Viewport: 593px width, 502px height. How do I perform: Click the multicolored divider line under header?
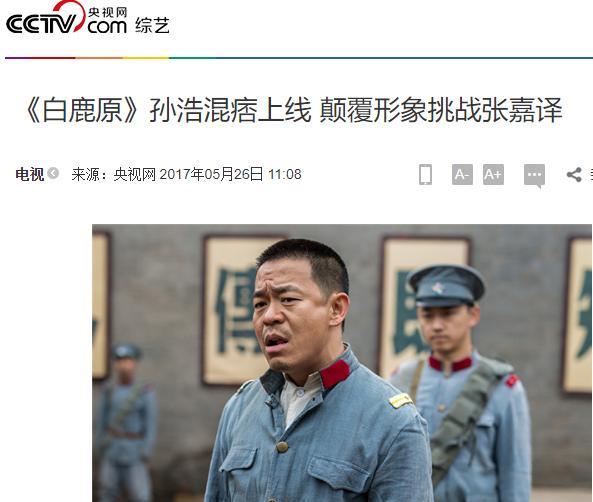coord(299,58)
